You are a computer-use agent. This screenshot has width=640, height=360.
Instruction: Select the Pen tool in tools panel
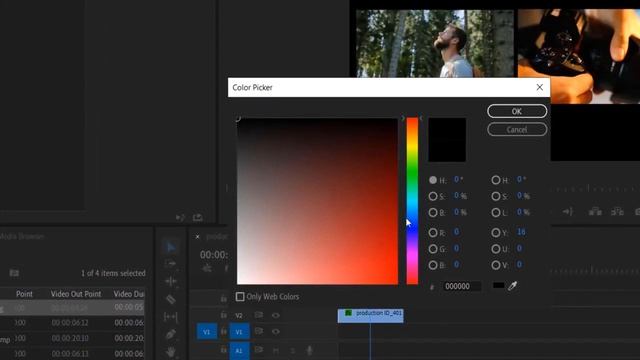pyautogui.click(x=171, y=334)
